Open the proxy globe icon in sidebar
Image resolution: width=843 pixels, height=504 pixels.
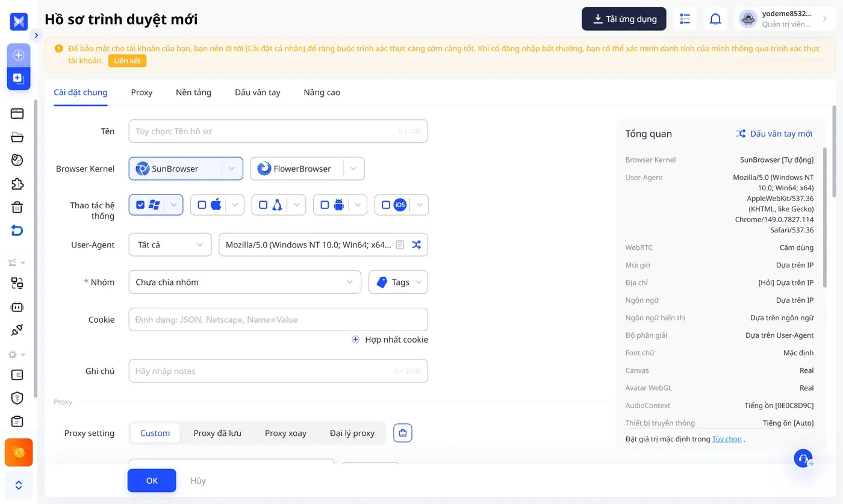(17, 160)
